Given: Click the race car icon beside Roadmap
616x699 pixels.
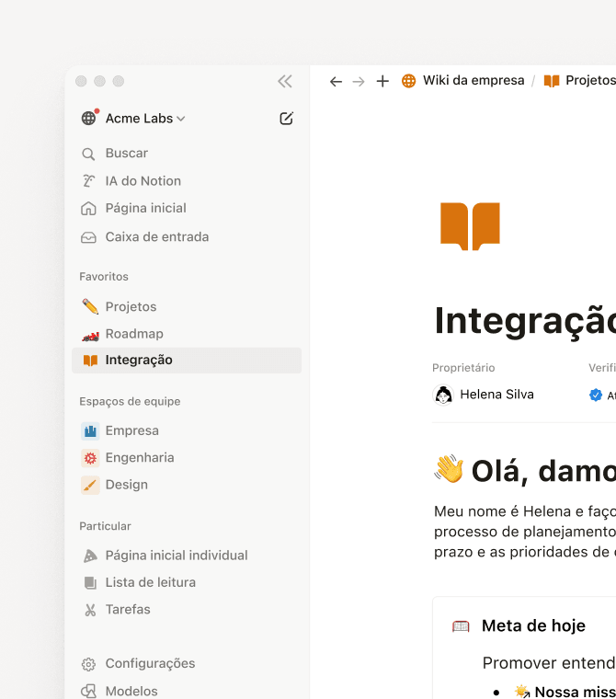Looking at the screenshot, I should pyautogui.click(x=90, y=336).
